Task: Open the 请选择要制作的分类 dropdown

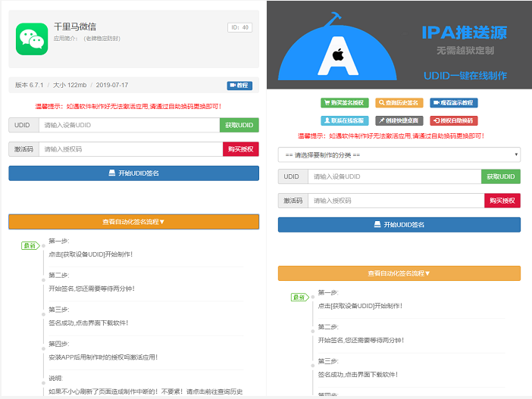Action: click(399, 155)
